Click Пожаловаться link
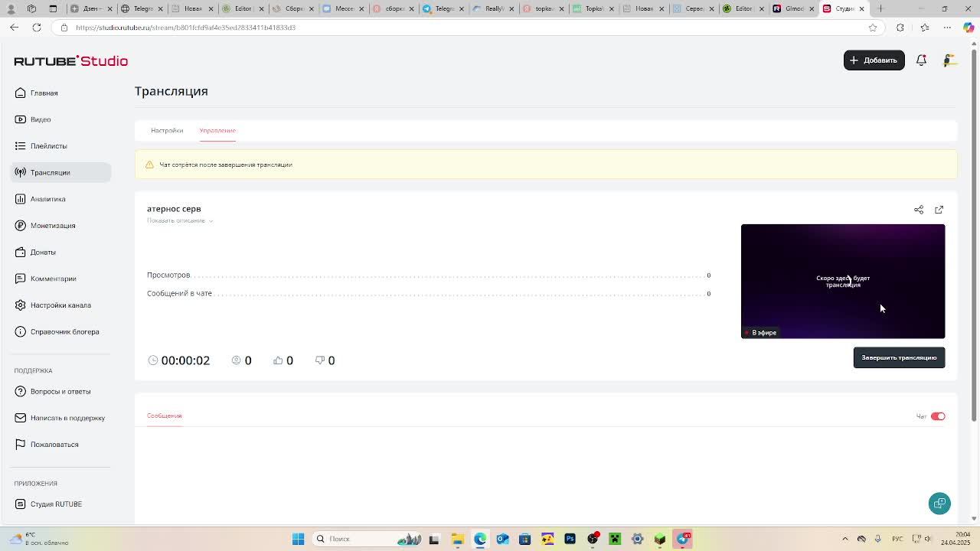Viewport: 980px width, 551px height. [61, 444]
